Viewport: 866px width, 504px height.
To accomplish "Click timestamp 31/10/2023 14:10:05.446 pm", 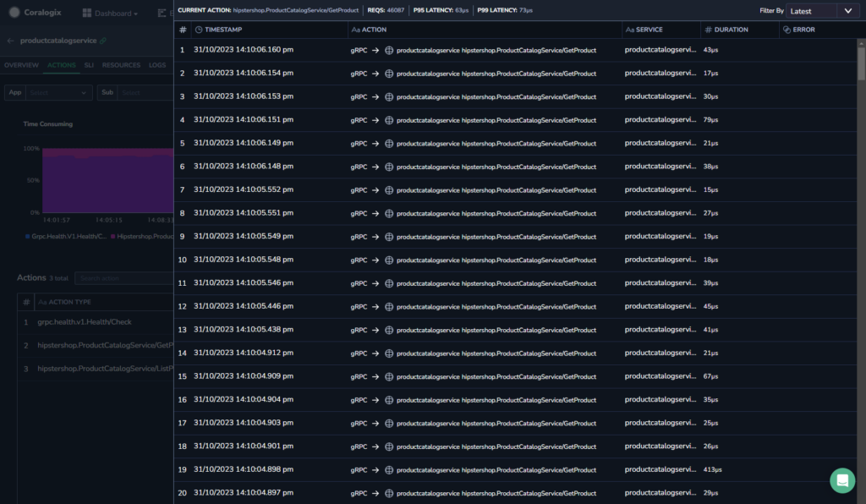I will coord(244,306).
